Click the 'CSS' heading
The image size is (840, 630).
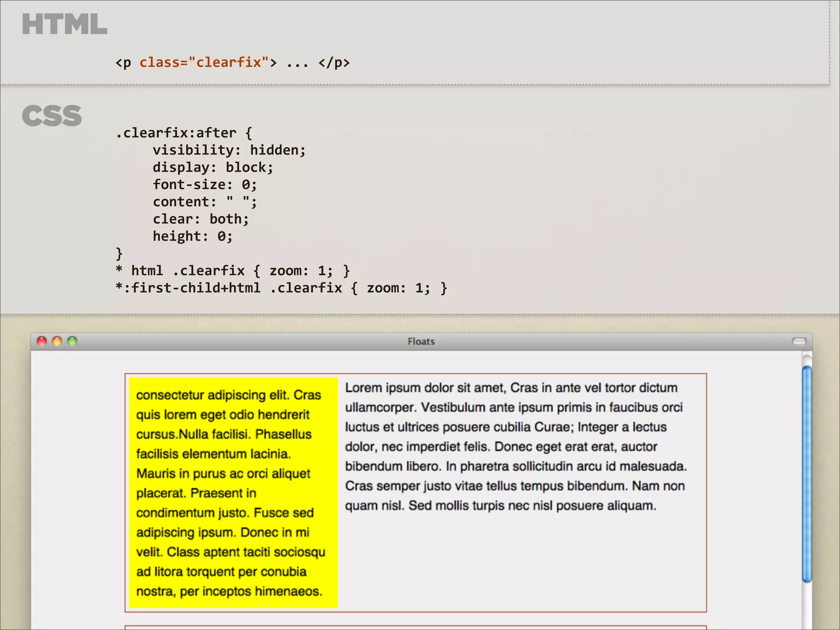(52, 116)
